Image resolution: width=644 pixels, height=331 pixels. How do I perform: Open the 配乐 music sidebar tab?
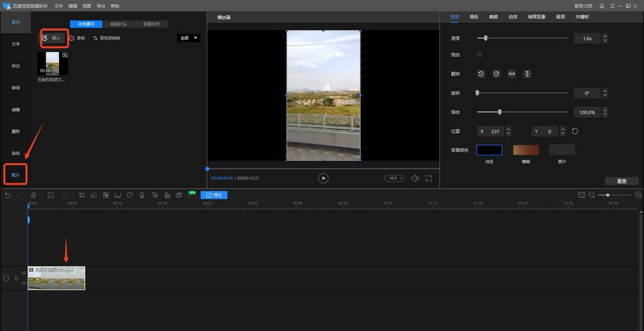click(16, 175)
